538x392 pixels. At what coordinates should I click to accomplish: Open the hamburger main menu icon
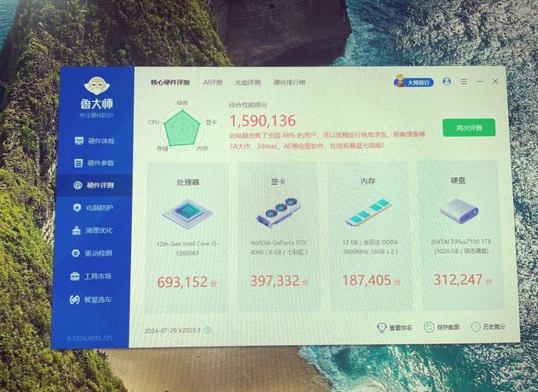pos(464,82)
